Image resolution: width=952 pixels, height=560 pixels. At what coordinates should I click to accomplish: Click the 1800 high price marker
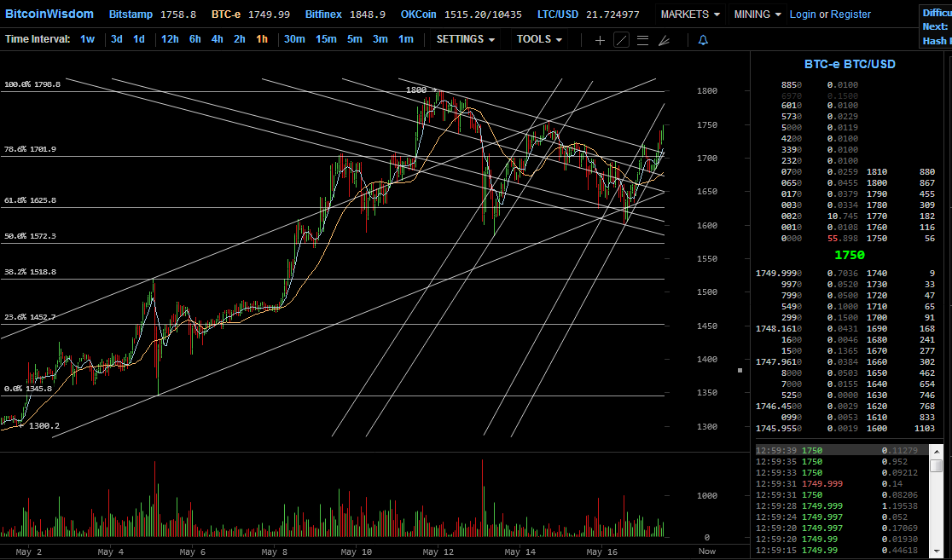416,89
